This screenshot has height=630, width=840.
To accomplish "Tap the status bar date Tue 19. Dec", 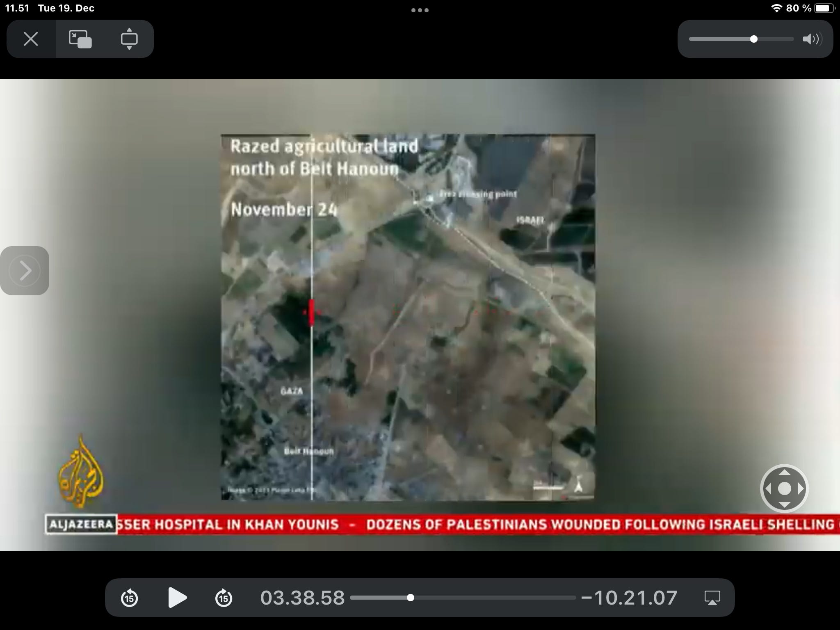I will coord(66,8).
